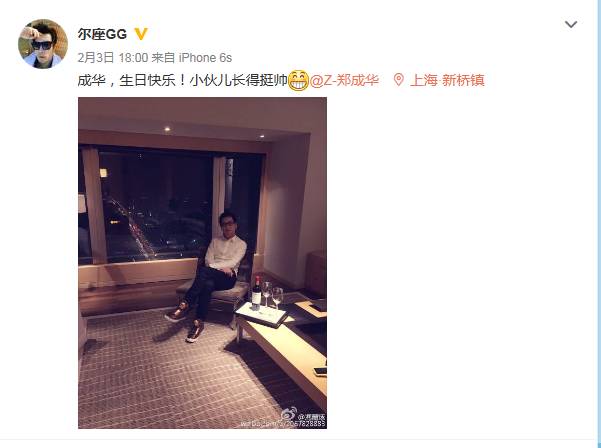Open the @Z-郑成华 mention

pos(344,80)
